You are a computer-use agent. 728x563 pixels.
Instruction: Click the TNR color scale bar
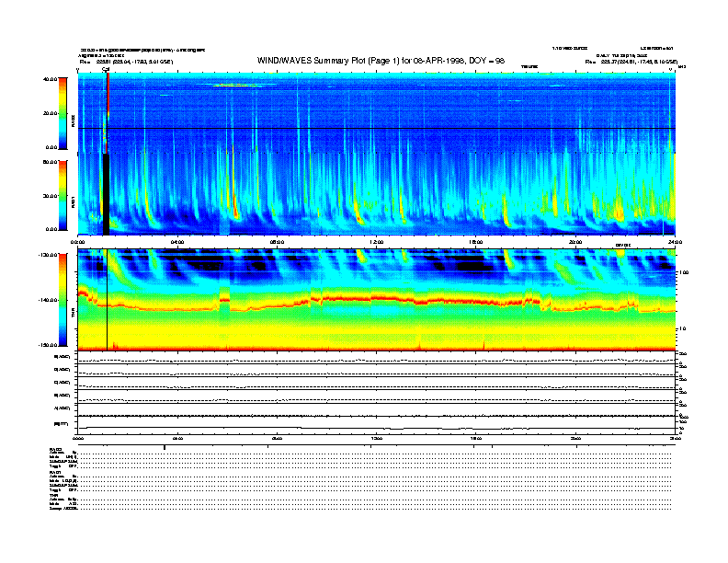63,300
